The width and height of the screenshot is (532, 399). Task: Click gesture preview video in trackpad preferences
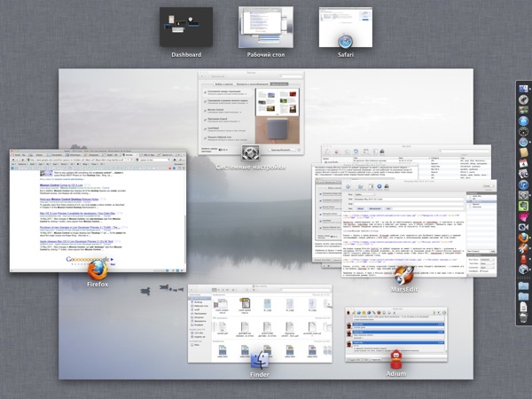pyautogui.click(x=278, y=116)
